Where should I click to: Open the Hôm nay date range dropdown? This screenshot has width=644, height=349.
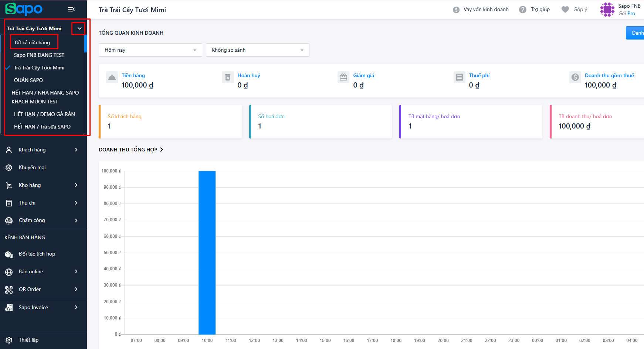point(150,50)
